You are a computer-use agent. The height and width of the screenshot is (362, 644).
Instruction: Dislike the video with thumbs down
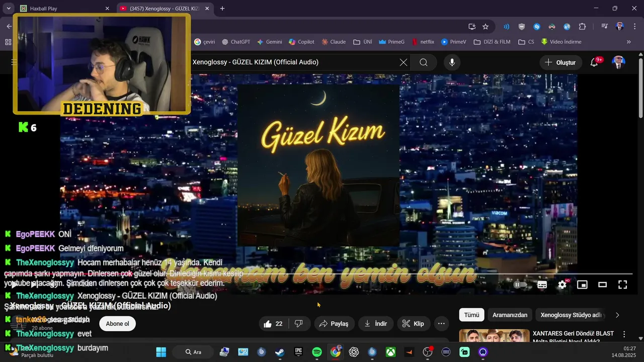(298, 324)
